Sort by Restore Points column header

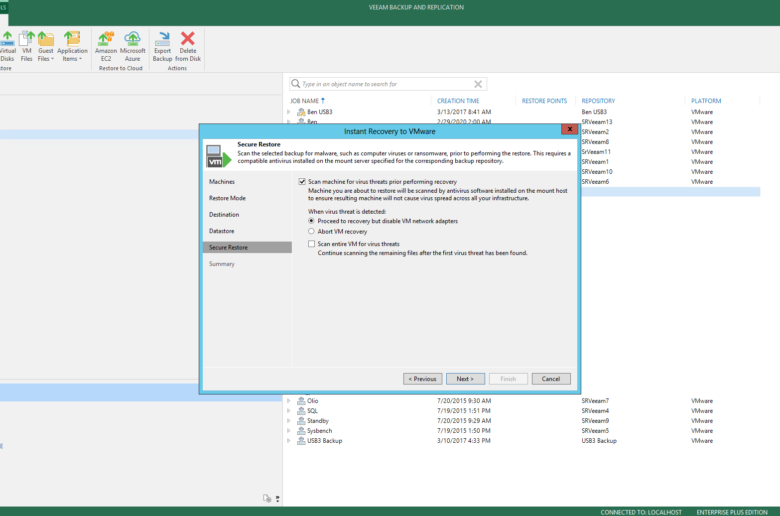(x=544, y=101)
